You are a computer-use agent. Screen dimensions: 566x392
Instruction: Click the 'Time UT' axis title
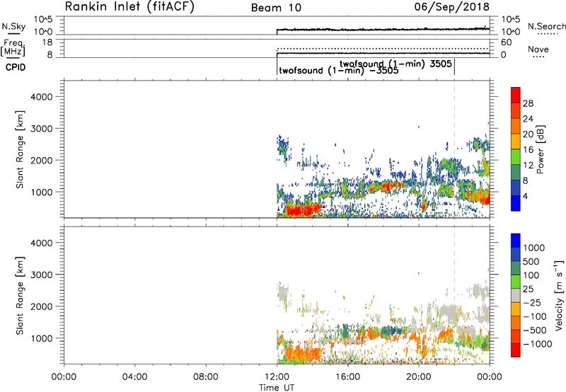277,388
